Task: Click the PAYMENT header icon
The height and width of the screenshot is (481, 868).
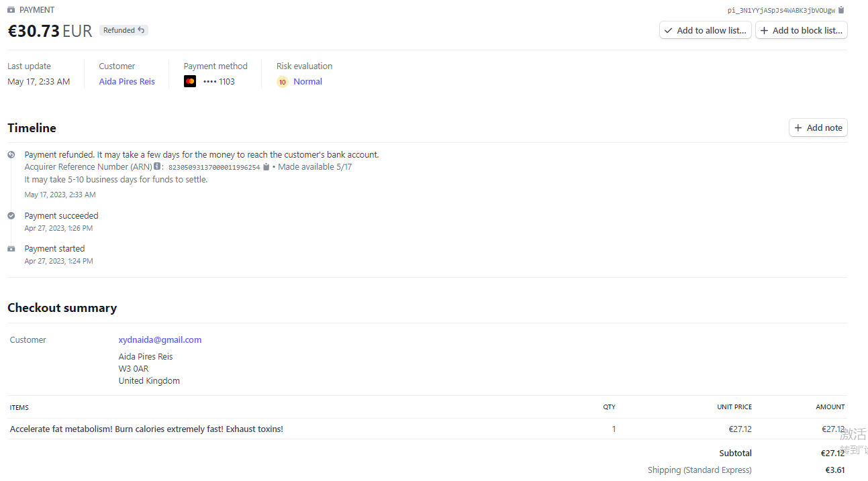Action: coord(11,10)
